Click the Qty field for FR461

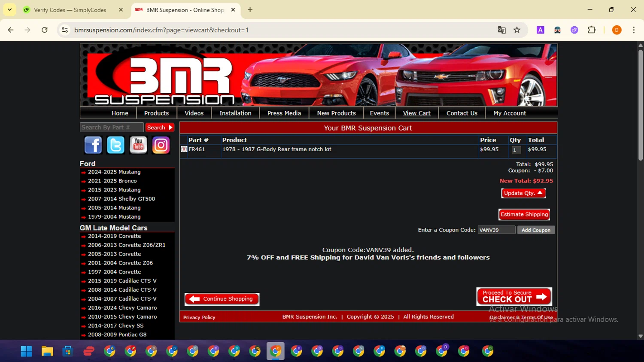tap(516, 149)
